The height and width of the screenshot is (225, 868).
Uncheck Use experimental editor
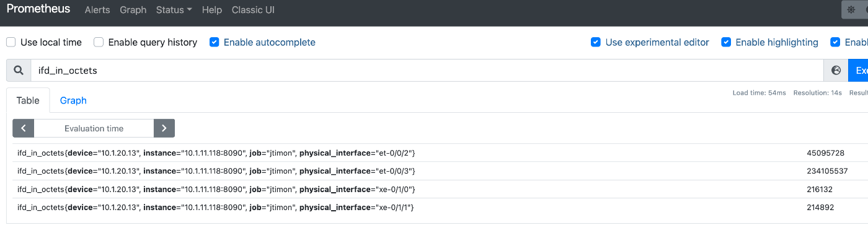[596, 42]
